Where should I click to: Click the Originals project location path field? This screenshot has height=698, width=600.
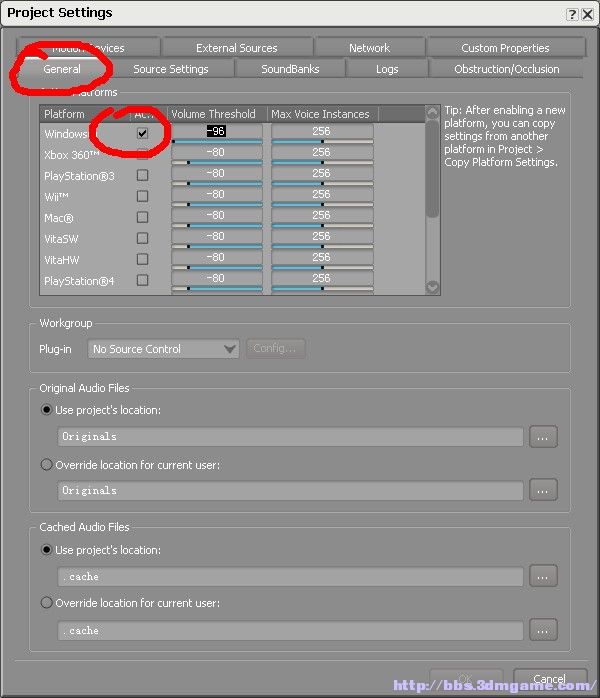tap(290, 437)
